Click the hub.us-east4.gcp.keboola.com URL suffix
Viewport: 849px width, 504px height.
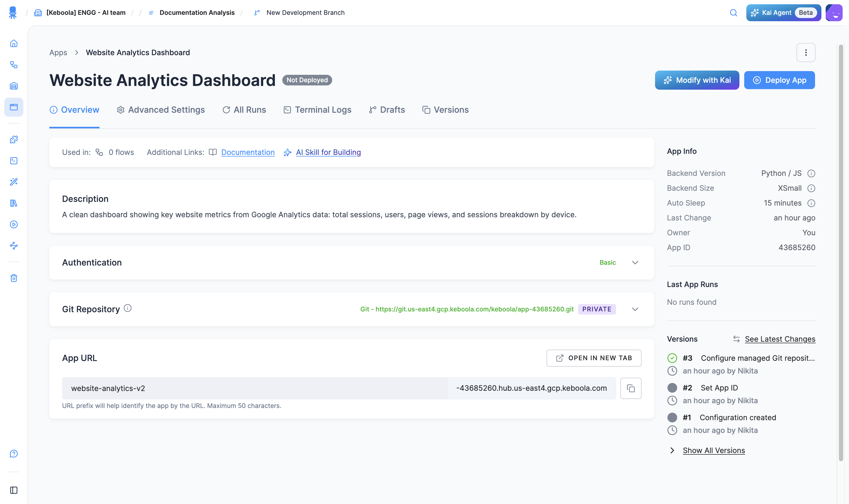tap(531, 388)
